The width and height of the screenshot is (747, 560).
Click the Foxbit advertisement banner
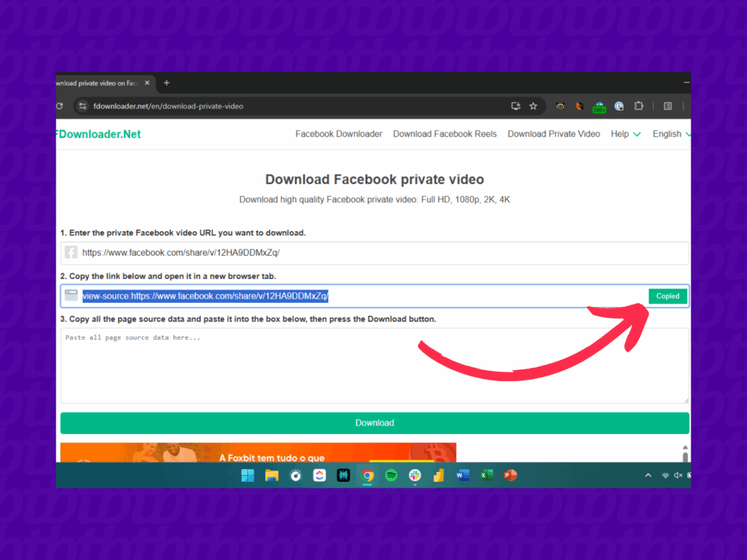coord(258,452)
